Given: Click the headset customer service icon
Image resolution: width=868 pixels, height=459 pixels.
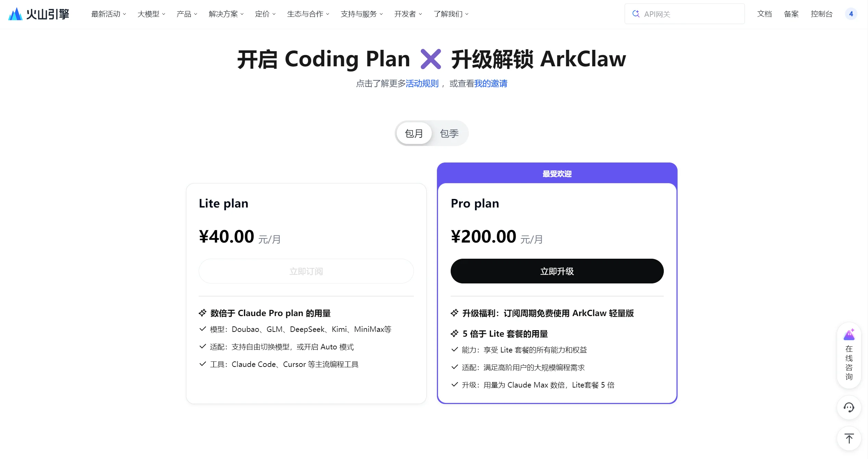Looking at the screenshot, I should 848,408.
